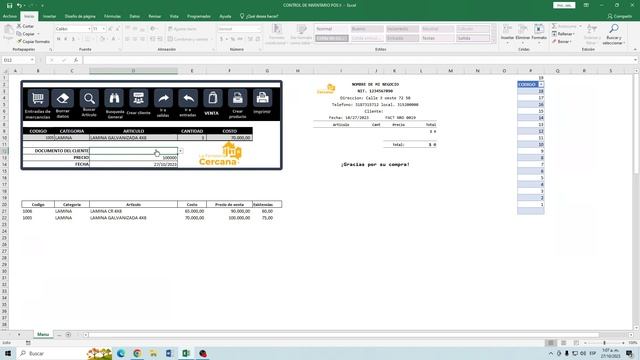
Task: Click the VENTA shopping bag icon
Action: (x=213, y=98)
